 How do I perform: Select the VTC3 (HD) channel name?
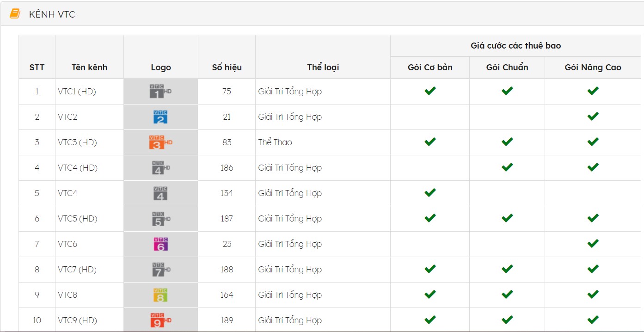pyautogui.click(x=77, y=142)
